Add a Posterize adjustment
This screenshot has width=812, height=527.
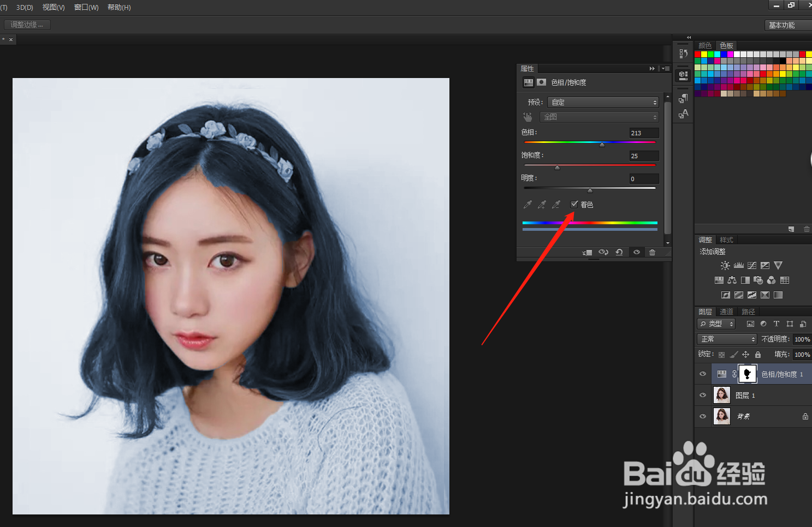(x=739, y=295)
